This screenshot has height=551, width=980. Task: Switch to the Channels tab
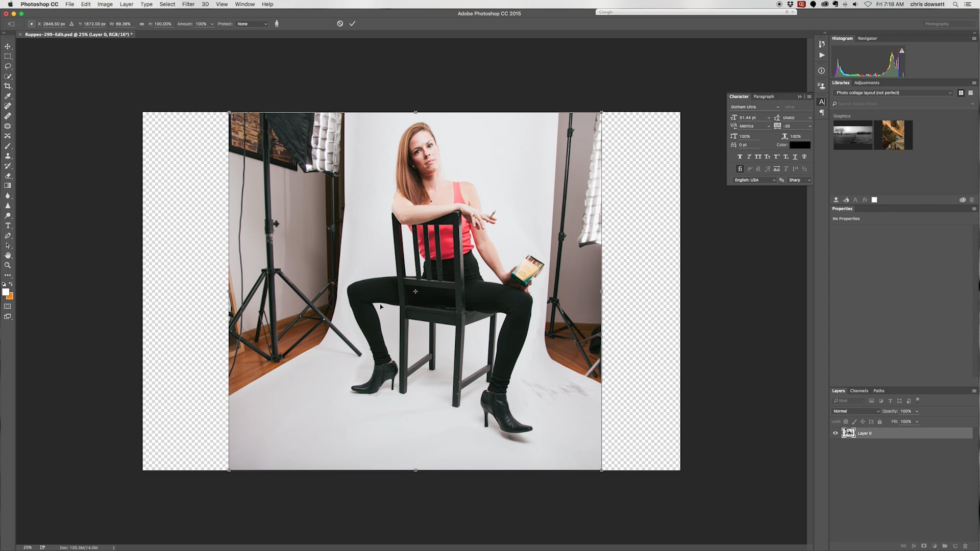(x=859, y=391)
